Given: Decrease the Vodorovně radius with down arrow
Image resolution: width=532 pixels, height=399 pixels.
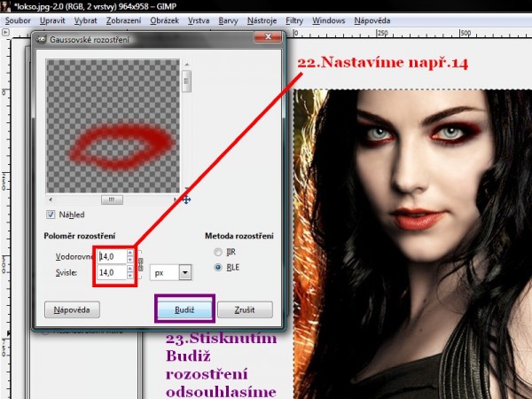Looking at the screenshot, I should click(130, 260).
